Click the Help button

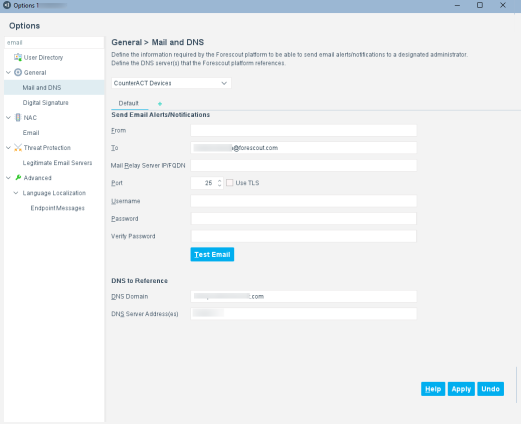click(433, 389)
